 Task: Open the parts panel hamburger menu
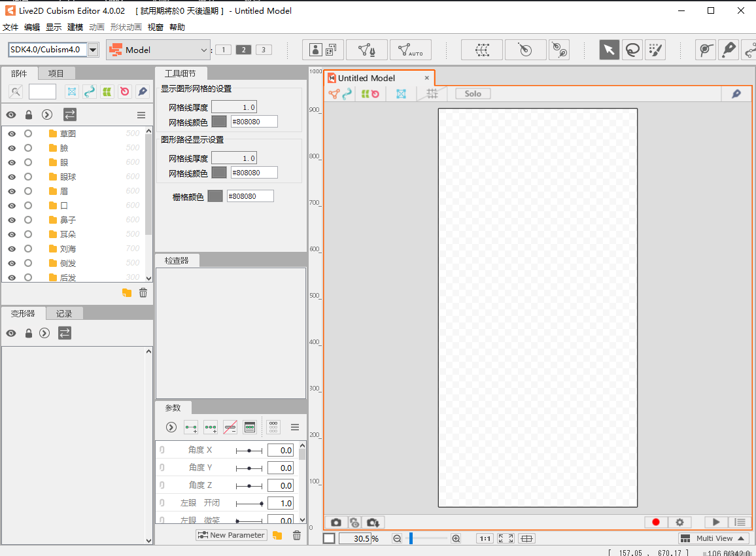[x=141, y=114]
